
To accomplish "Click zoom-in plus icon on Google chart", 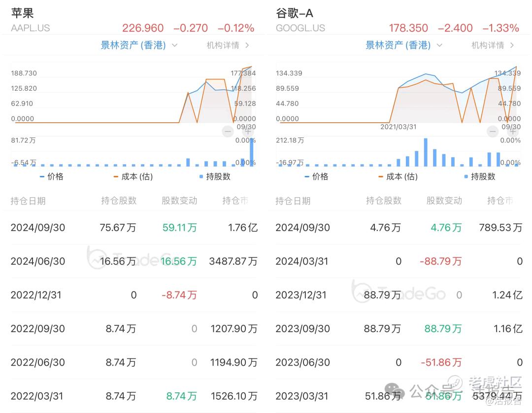I will click(513, 131).
